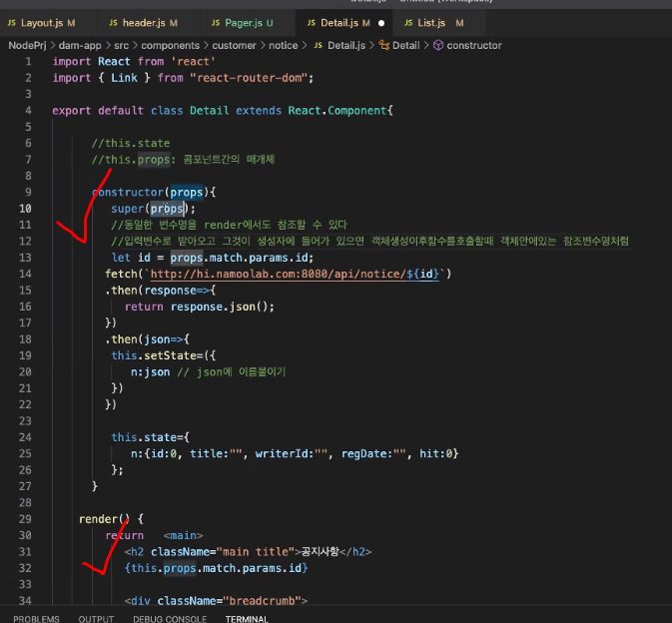Open Detail class breadcrumb symbol

pos(405,45)
